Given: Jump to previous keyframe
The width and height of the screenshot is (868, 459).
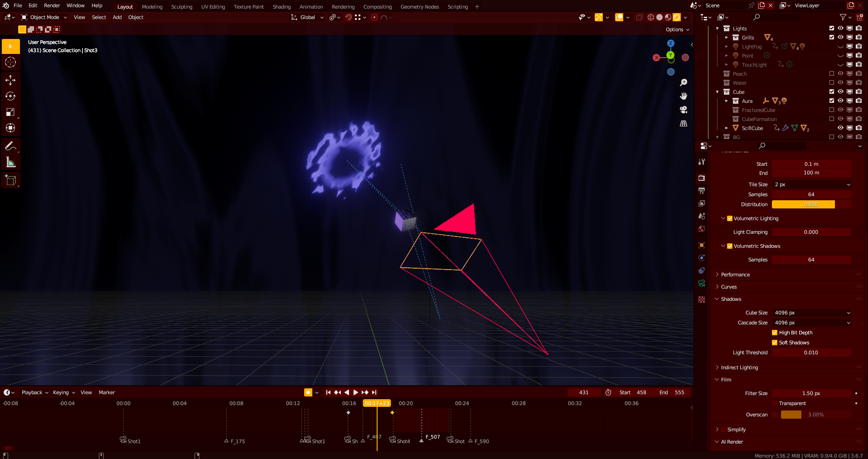Looking at the screenshot, I should (x=338, y=392).
